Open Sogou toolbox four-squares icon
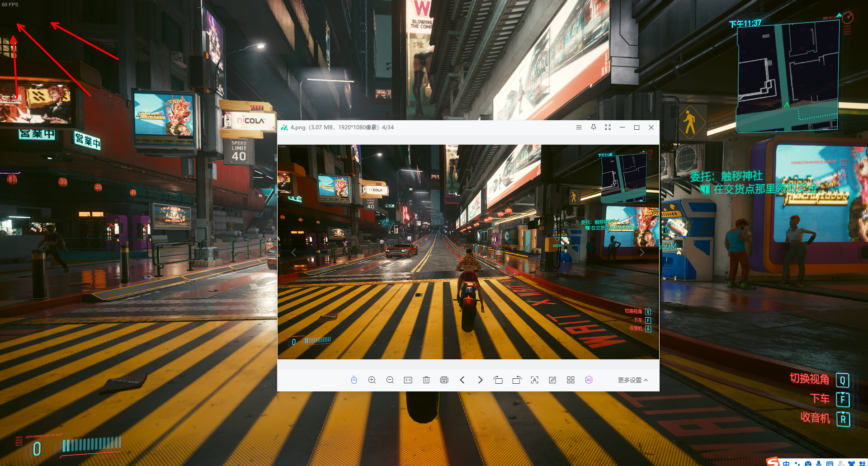The width and height of the screenshot is (868, 466). pyautogui.click(x=862, y=463)
